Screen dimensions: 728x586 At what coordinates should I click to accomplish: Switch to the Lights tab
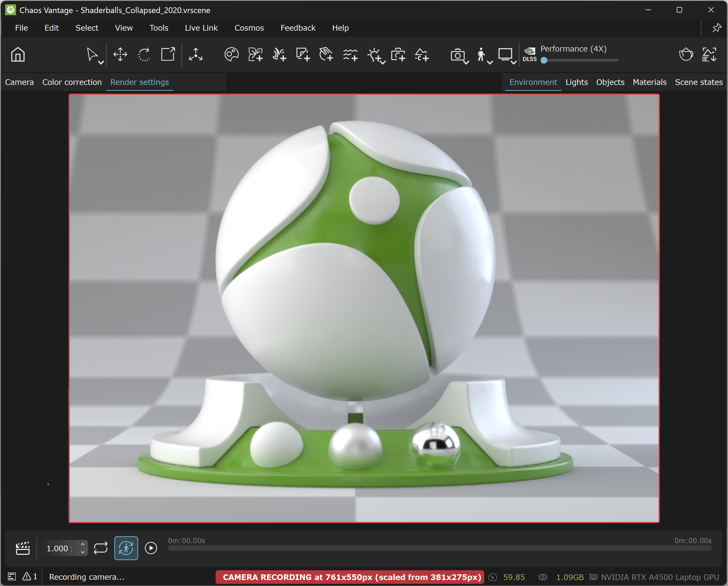point(577,82)
